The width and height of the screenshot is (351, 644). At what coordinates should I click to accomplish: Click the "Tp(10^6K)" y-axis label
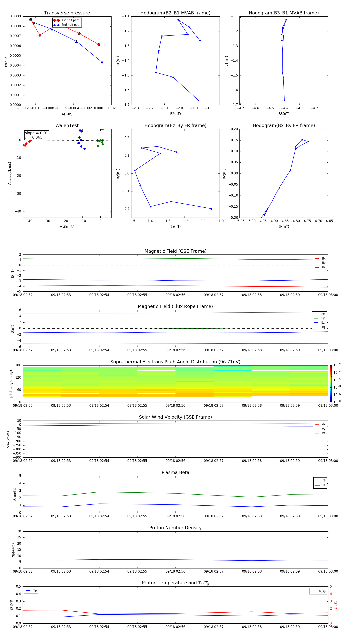click(11, 605)
